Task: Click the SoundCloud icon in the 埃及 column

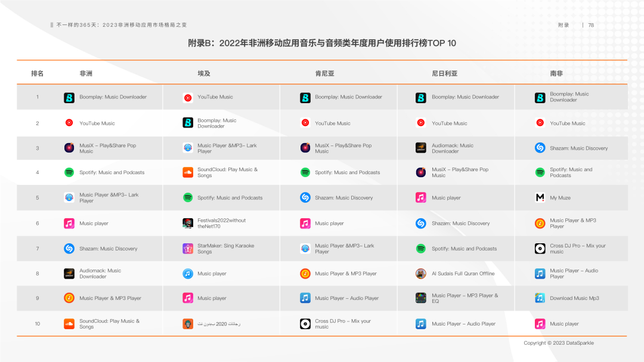Action: [x=188, y=172]
